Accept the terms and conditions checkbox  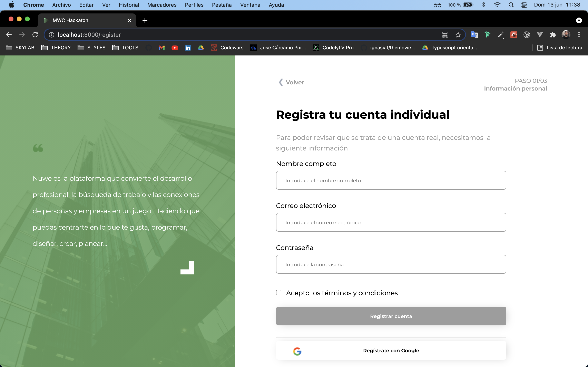[x=279, y=293]
